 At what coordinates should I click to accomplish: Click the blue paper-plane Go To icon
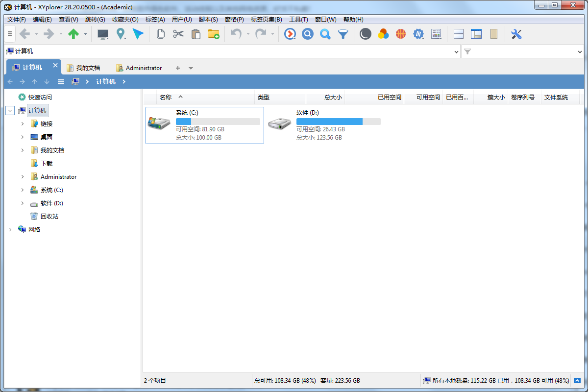click(138, 34)
